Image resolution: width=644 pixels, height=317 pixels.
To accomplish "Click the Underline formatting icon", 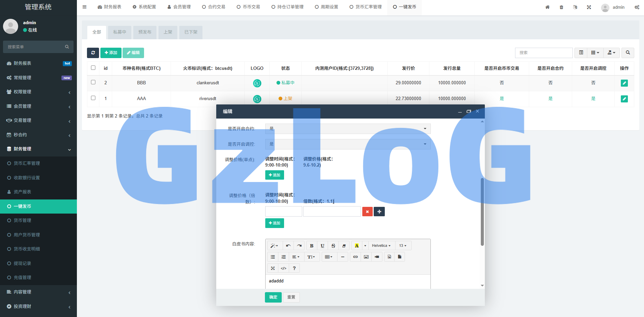I will click(x=322, y=246).
